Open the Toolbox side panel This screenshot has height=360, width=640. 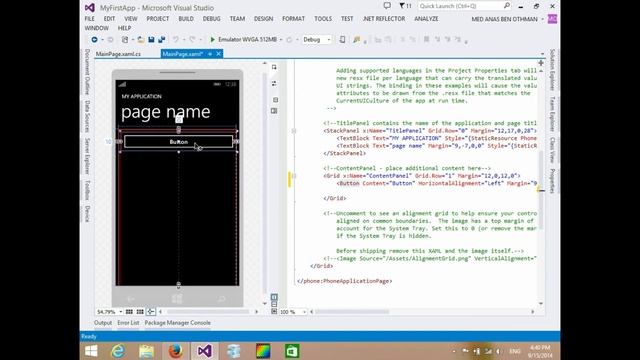coord(87,190)
